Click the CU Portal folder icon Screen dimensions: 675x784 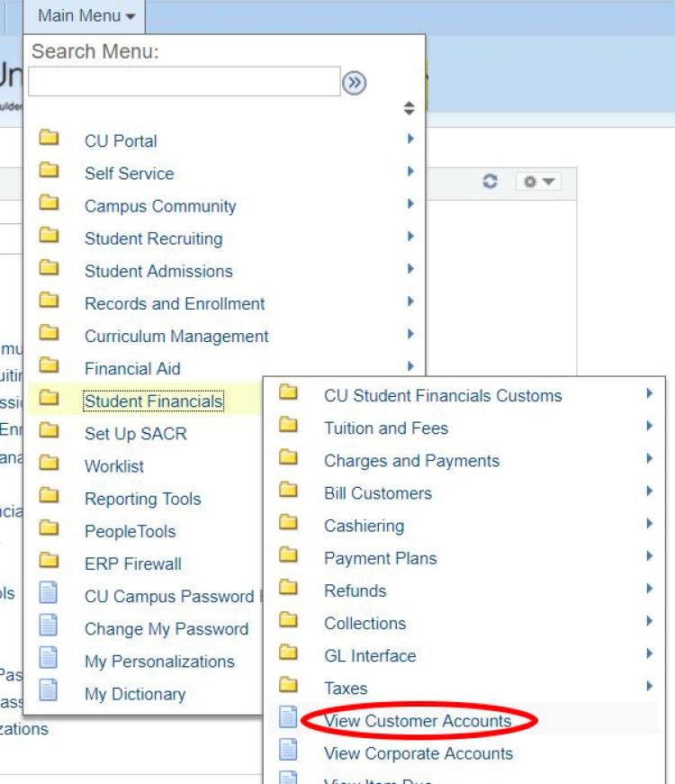click(x=49, y=137)
